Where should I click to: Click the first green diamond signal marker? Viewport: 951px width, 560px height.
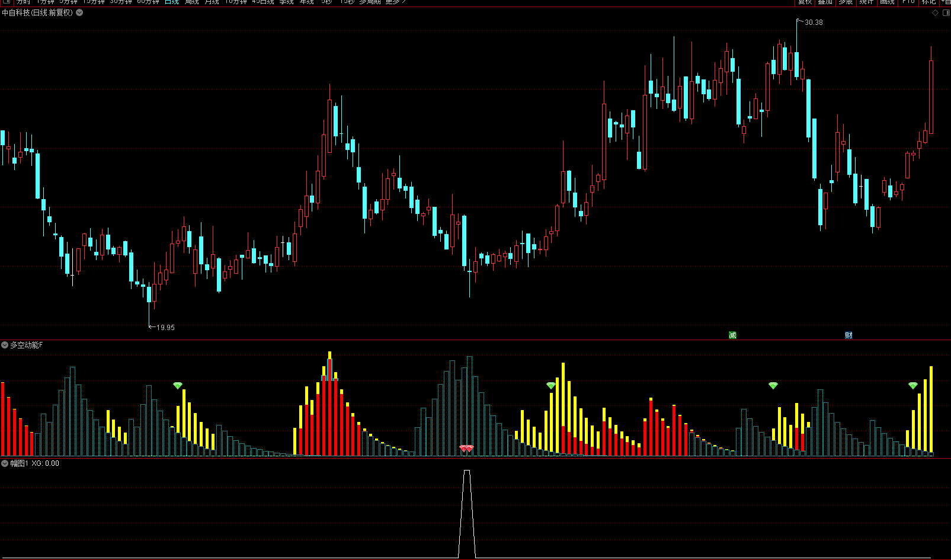pyautogui.click(x=178, y=386)
